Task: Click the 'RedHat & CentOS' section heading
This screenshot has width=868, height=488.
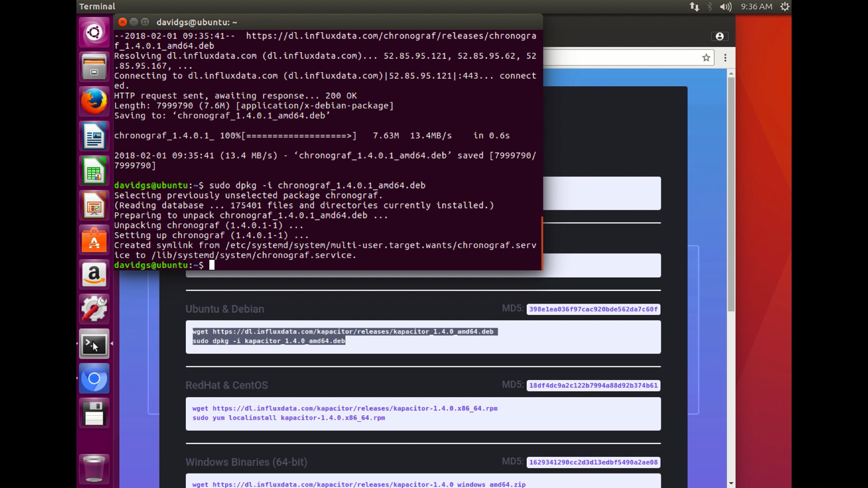Action: coord(226,385)
